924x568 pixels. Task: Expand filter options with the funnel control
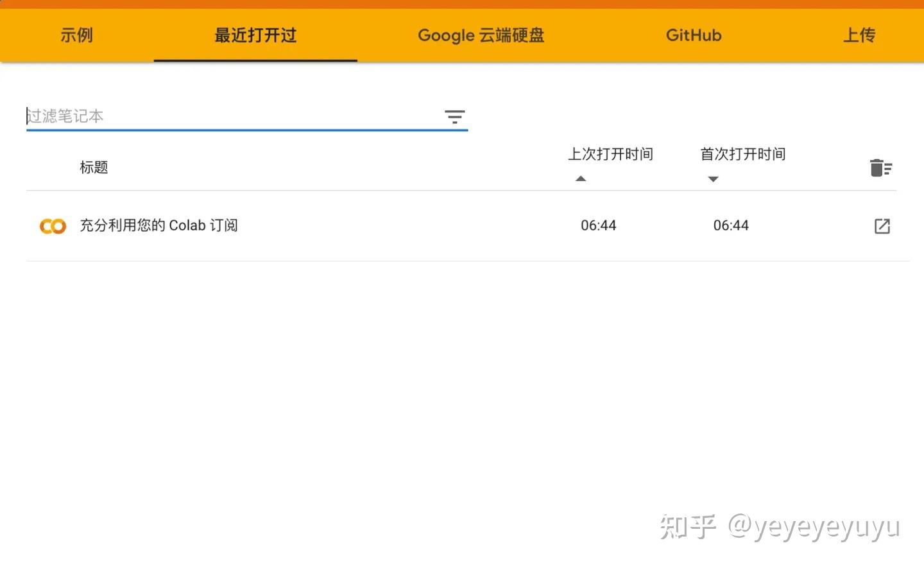[454, 117]
